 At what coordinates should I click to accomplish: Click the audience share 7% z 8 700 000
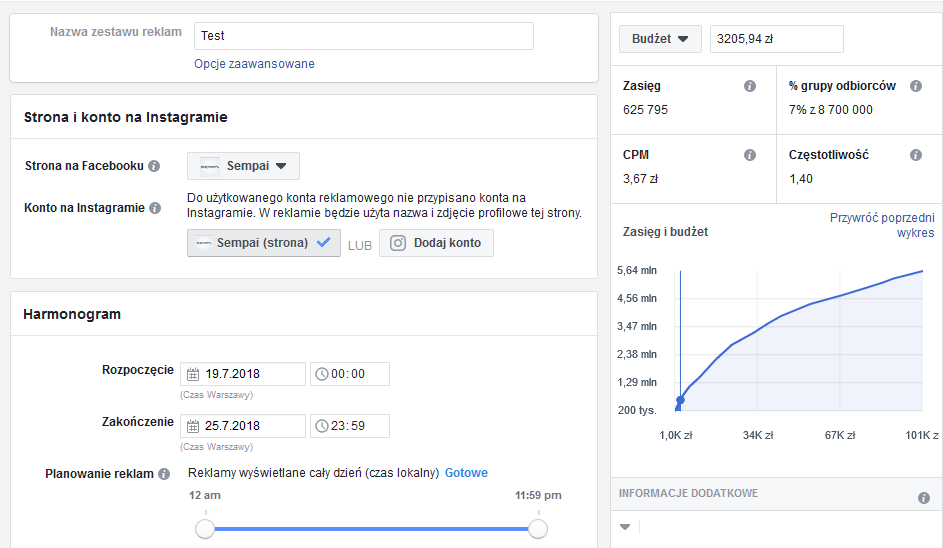point(831,110)
